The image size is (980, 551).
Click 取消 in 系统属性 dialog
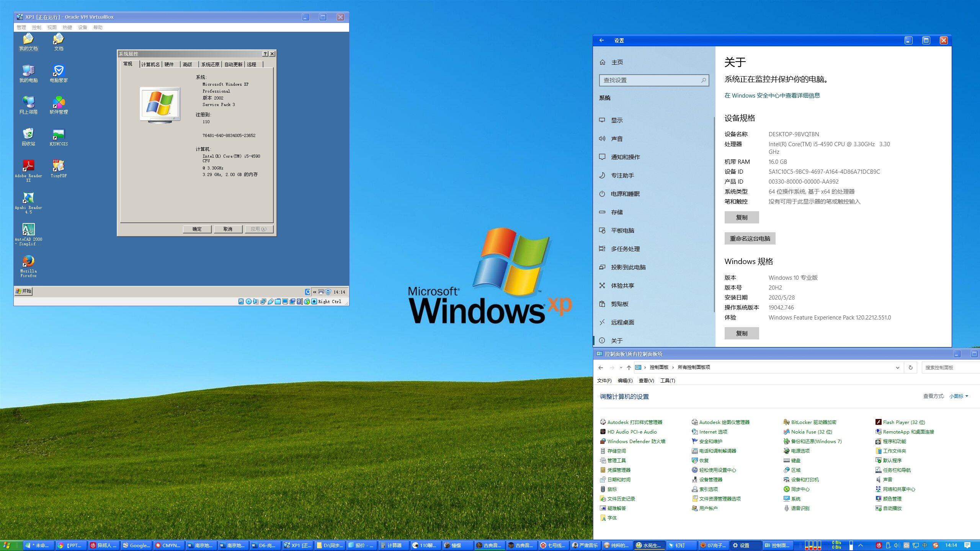pos(228,229)
